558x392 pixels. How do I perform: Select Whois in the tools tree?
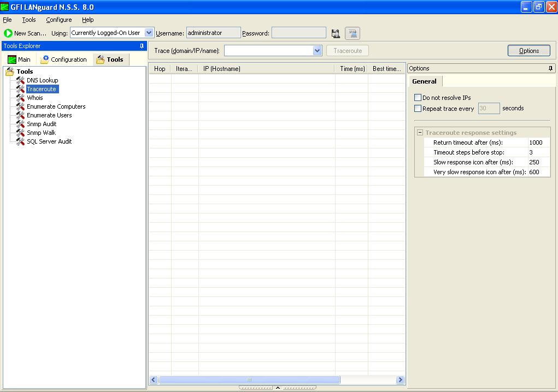click(x=35, y=98)
